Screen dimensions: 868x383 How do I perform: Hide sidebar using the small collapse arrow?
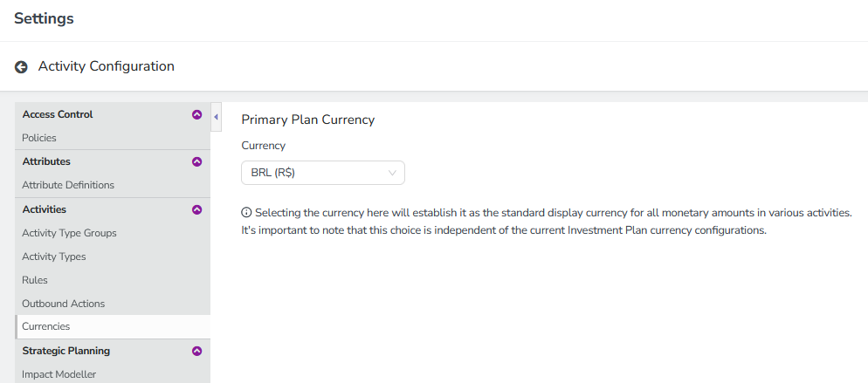click(216, 116)
